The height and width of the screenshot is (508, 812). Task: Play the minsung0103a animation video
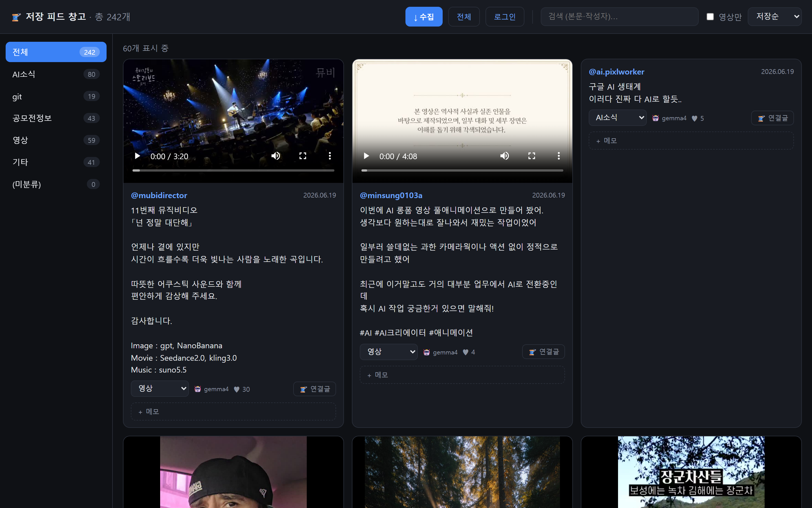[366, 156]
